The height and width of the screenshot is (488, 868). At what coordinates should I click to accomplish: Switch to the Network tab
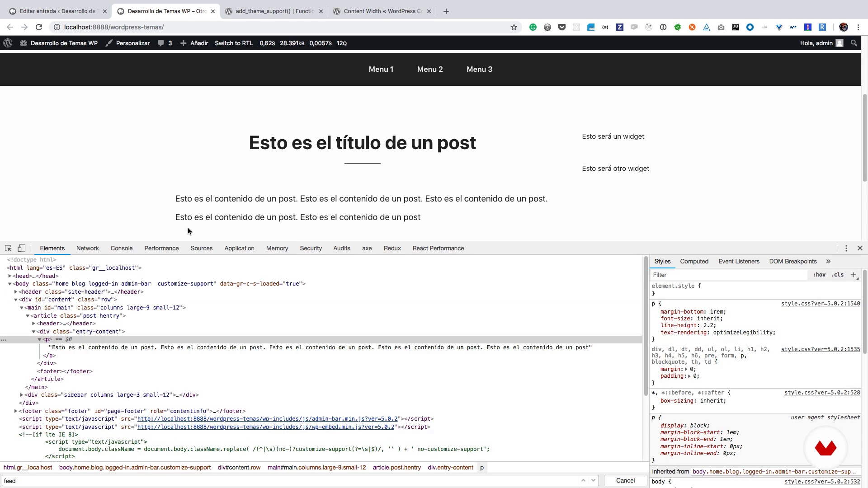point(87,248)
